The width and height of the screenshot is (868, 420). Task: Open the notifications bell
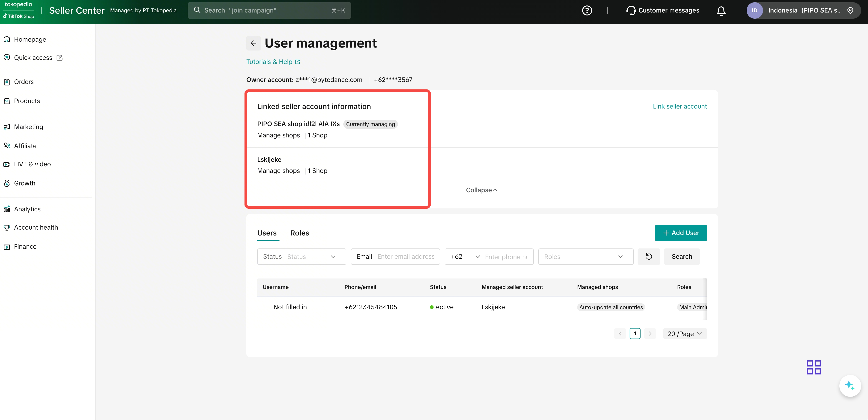tap(721, 11)
